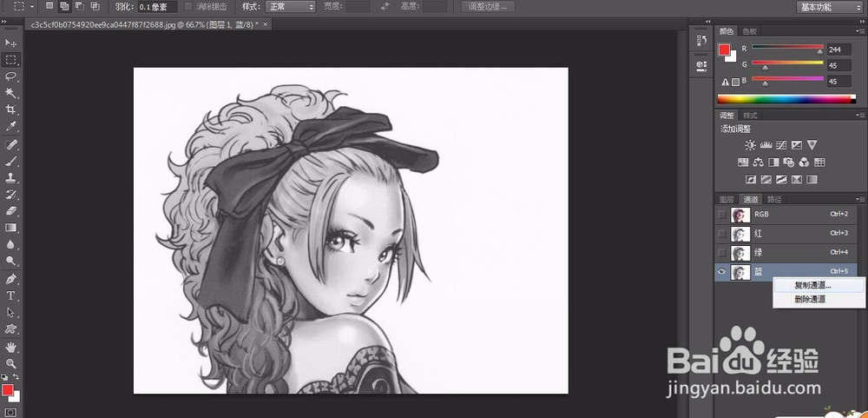Select the Brush tool
Image resolution: width=868 pixels, height=418 pixels.
[10, 162]
